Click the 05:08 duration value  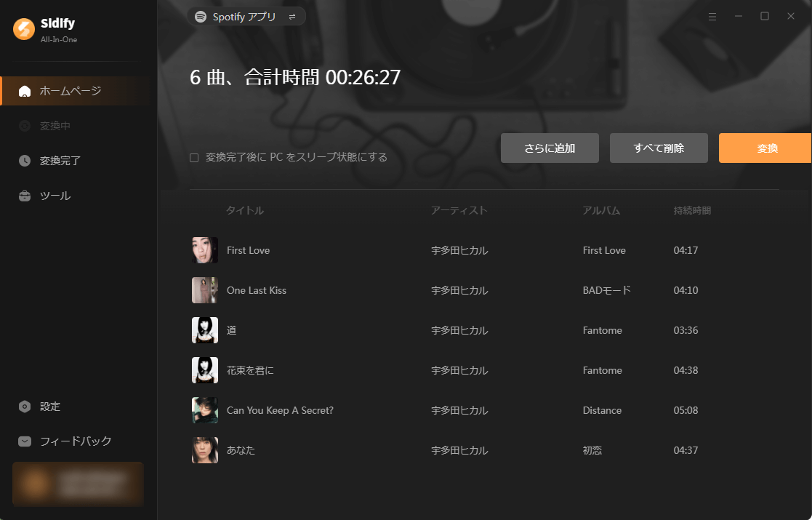point(686,410)
